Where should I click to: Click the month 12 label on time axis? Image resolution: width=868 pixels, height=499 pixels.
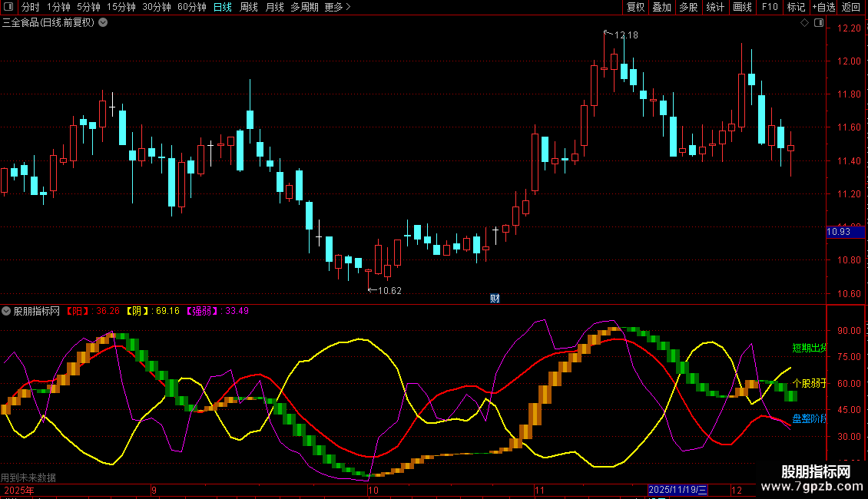pos(737,490)
